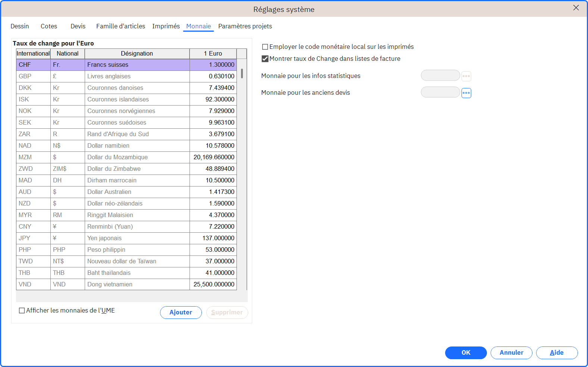Click the Livres anglaises rate 0.630100
Viewport: 588px width, 367px height.
[213, 76]
